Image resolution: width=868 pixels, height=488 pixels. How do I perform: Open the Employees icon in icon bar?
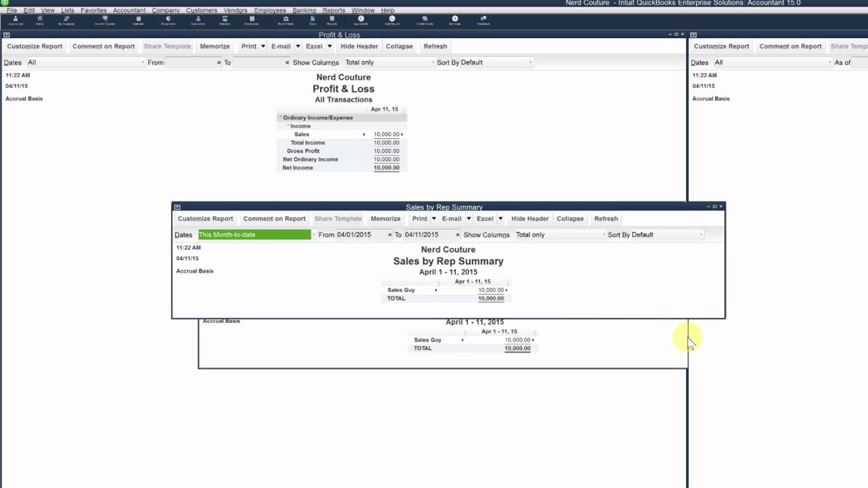pyautogui.click(x=252, y=20)
